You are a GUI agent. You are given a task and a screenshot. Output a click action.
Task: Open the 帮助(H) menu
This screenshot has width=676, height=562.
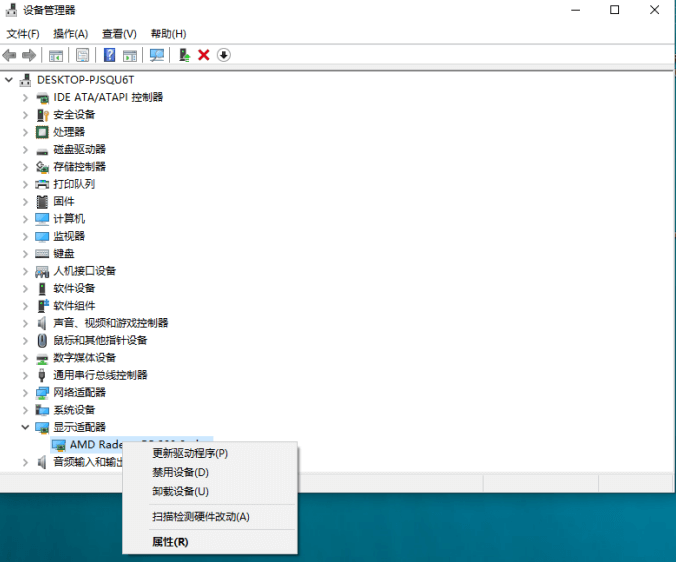click(169, 34)
